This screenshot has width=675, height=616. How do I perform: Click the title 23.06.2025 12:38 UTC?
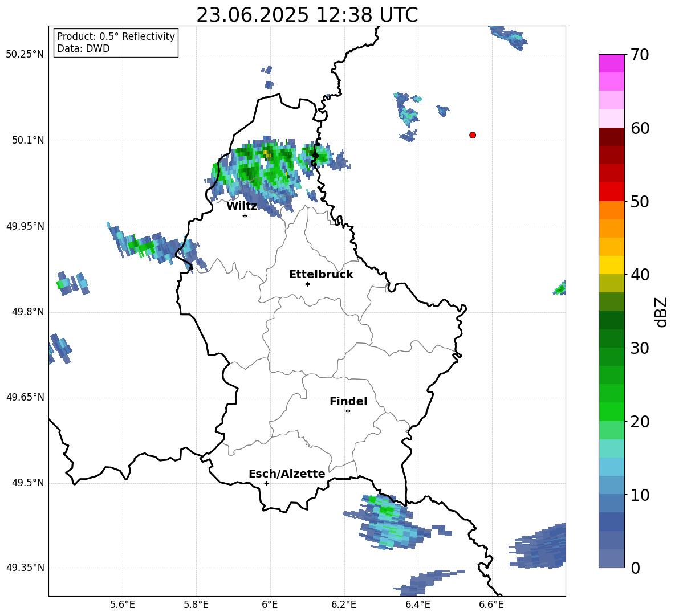(x=307, y=15)
